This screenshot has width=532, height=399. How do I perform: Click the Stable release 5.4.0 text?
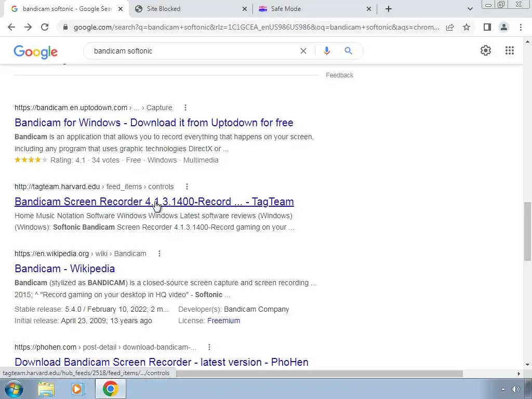click(91, 310)
